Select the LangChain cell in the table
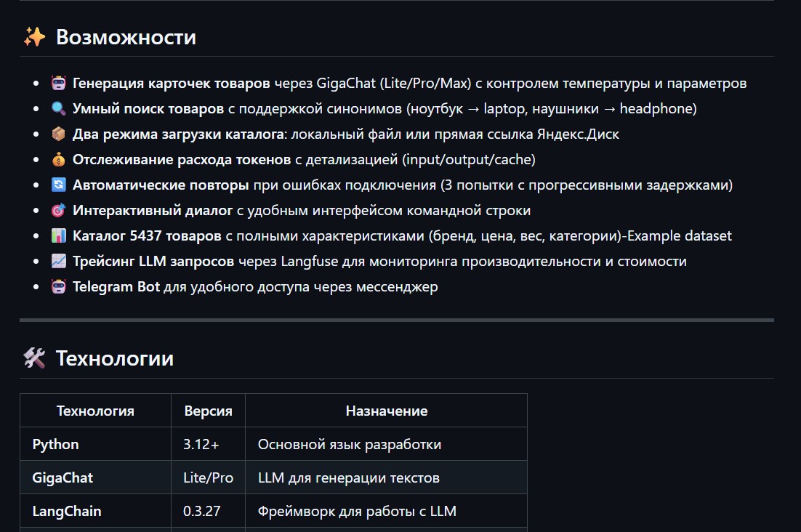 67,511
